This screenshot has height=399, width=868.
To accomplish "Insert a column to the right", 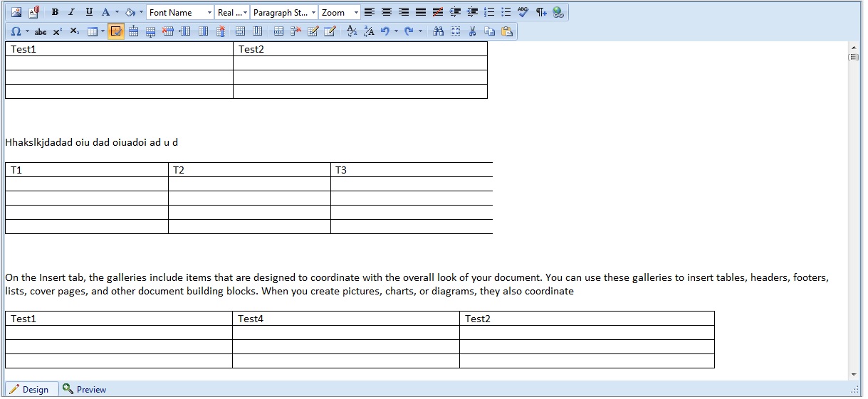I will click(x=203, y=31).
